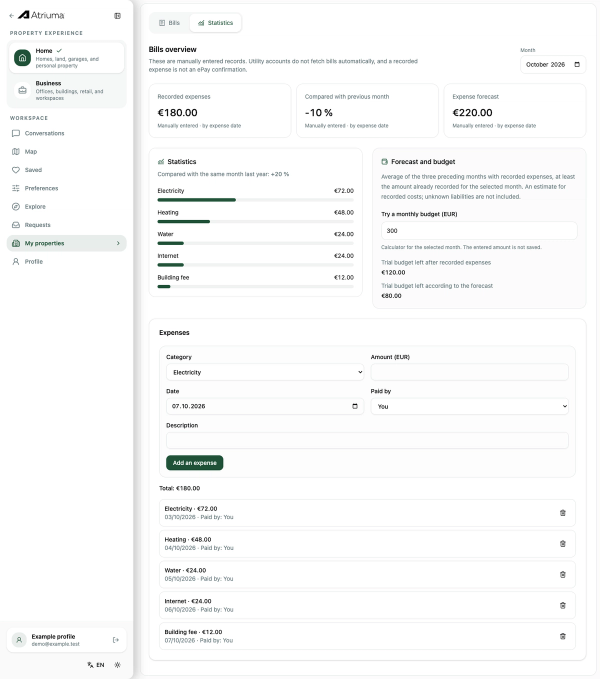The image size is (600, 679).
Task: Switch language using the EN button
Action: coord(96,665)
